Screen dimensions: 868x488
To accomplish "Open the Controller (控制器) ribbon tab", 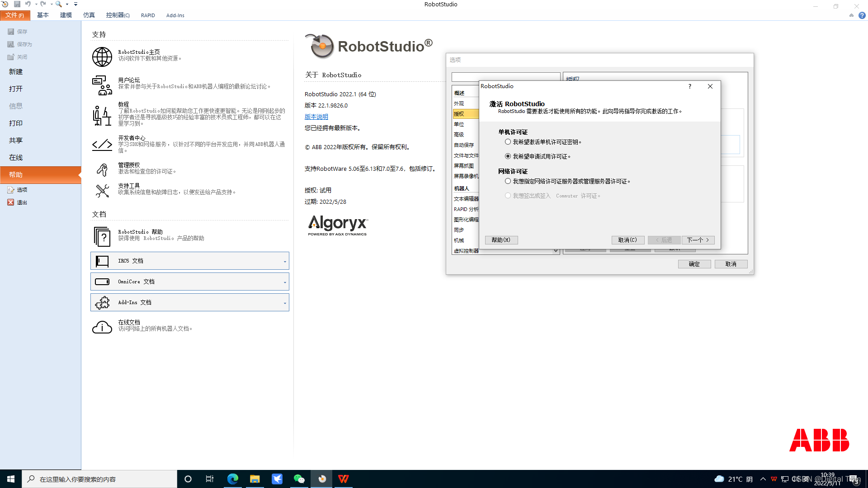I will (118, 15).
